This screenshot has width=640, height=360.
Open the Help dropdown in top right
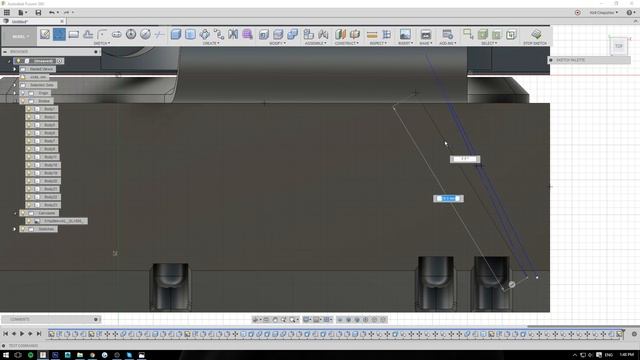click(631, 13)
